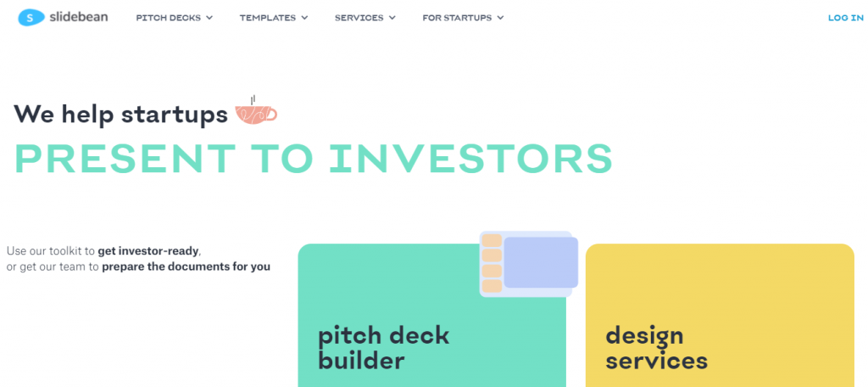
Task: Click the slidebean wordmark text
Action: point(79,17)
